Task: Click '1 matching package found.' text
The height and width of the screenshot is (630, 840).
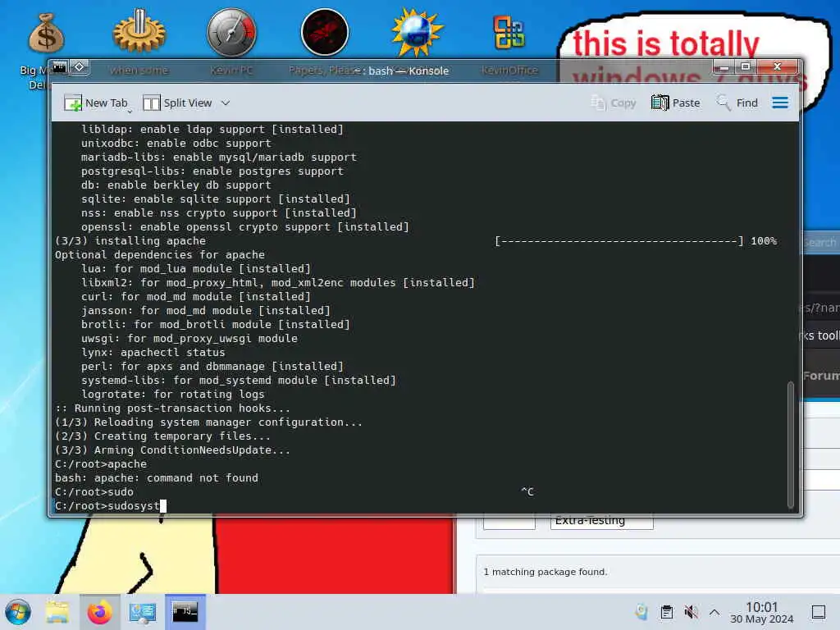Action: (546, 572)
